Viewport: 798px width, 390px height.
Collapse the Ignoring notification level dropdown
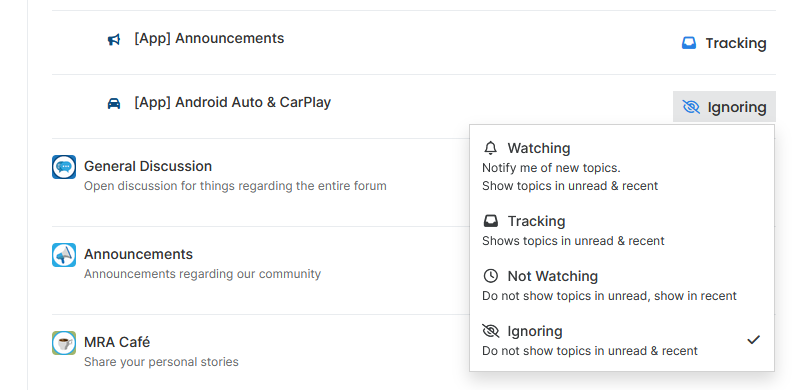click(724, 107)
